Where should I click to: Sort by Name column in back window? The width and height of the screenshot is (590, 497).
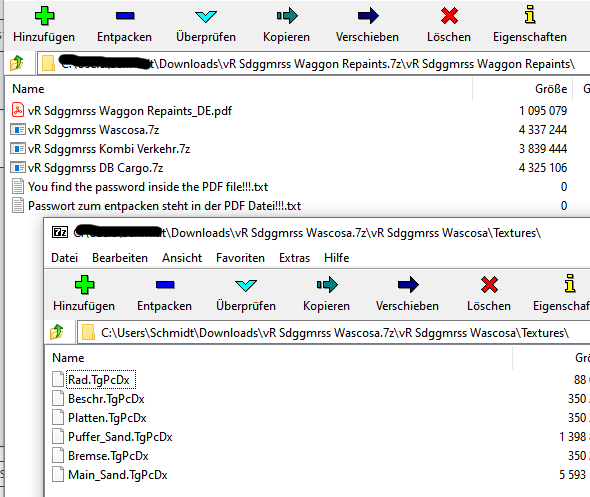28,89
